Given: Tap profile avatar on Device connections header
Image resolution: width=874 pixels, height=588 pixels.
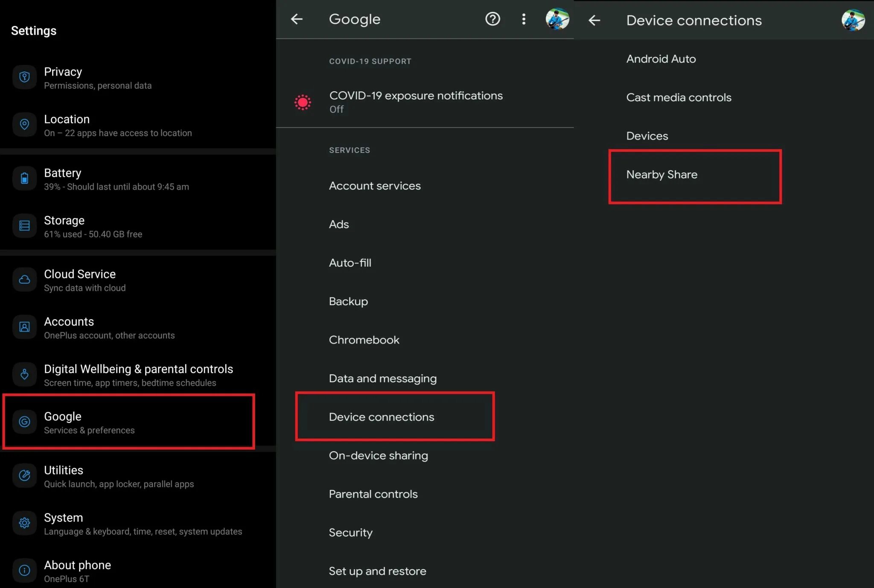Looking at the screenshot, I should pyautogui.click(x=853, y=20).
